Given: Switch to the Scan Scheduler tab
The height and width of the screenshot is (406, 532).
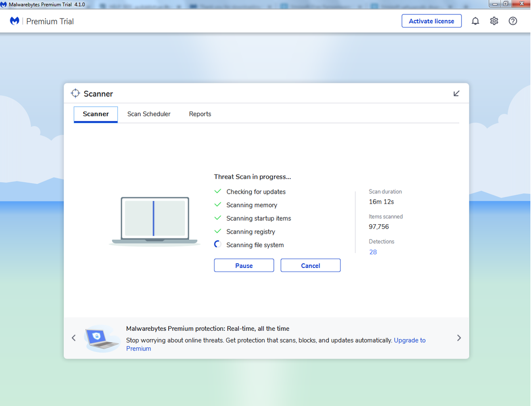Looking at the screenshot, I should click(149, 114).
